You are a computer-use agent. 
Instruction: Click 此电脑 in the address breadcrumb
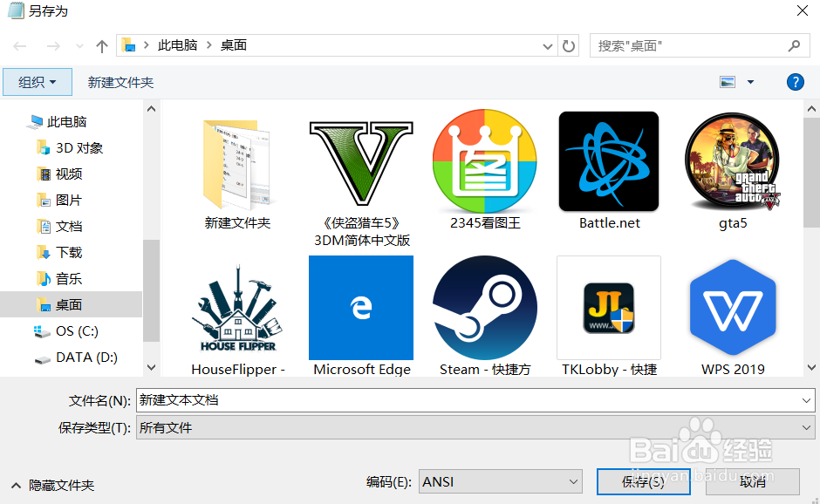tap(177, 45)
